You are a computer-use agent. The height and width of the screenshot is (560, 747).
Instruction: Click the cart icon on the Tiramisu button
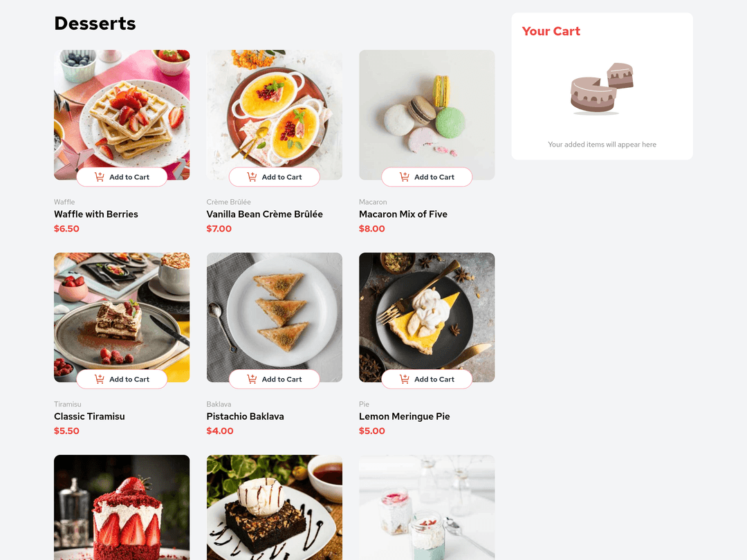(x=99, y=379)
